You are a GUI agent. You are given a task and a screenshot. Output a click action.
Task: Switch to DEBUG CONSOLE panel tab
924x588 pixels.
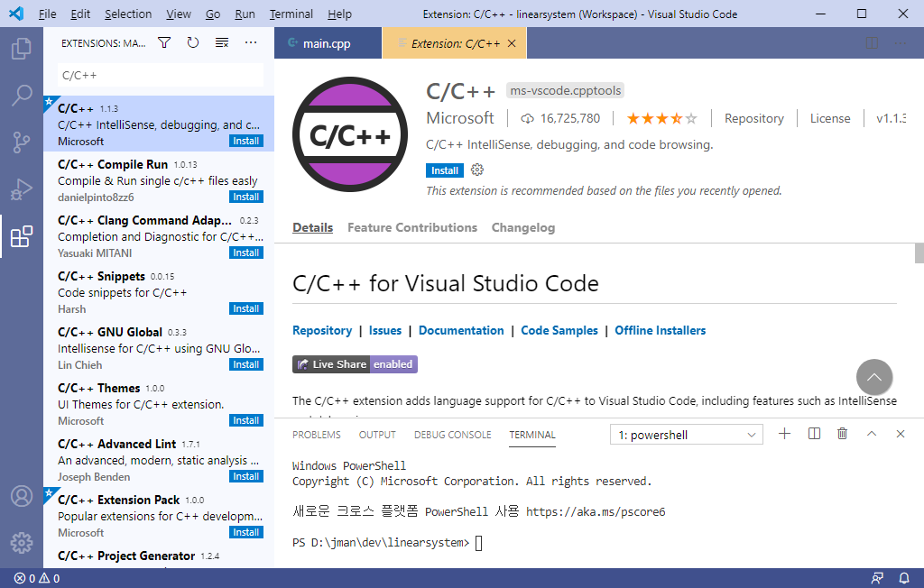[453, 435]
